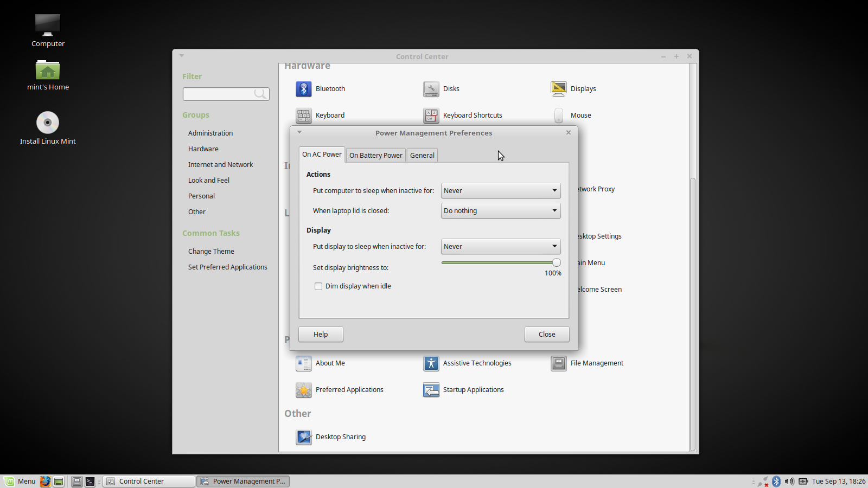Open the Bluetooth settings icon
This screenshot has height=488, width=868.
(304, 89)
